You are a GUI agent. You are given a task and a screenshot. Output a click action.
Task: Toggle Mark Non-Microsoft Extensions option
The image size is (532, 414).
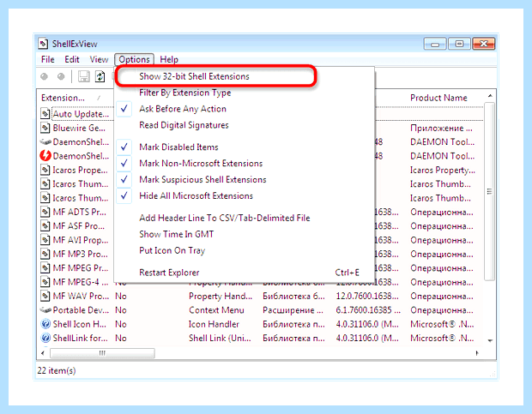click(x=245, y=164)
